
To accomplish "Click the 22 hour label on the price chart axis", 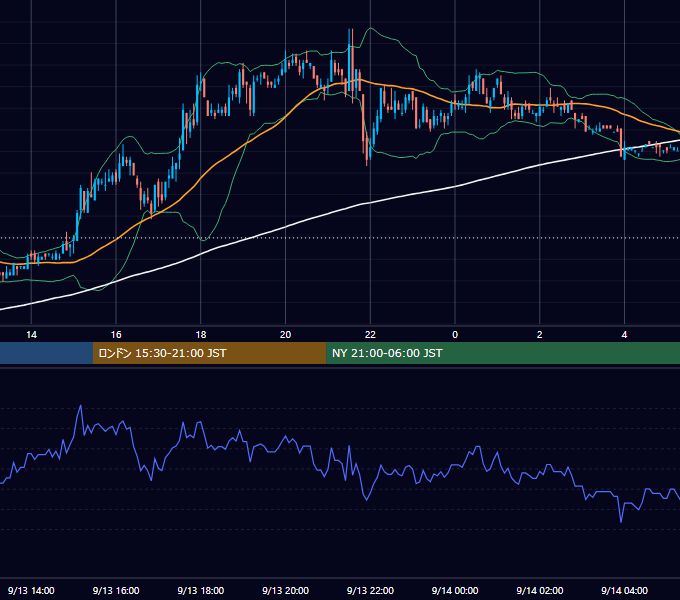I will click(370, 335).
